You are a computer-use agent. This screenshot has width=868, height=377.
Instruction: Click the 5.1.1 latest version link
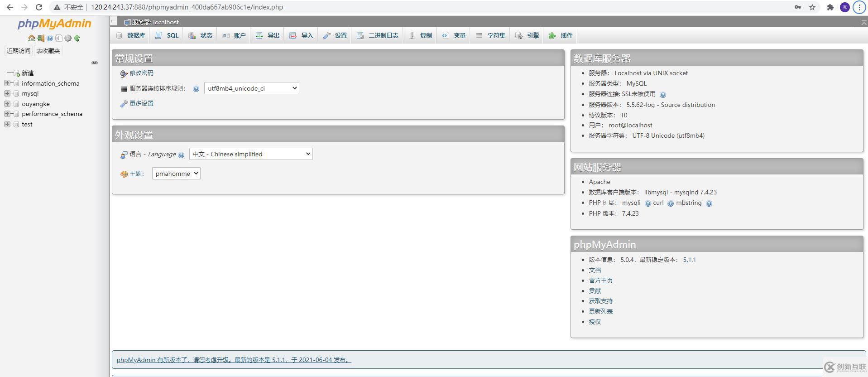[x=689, y=260]
